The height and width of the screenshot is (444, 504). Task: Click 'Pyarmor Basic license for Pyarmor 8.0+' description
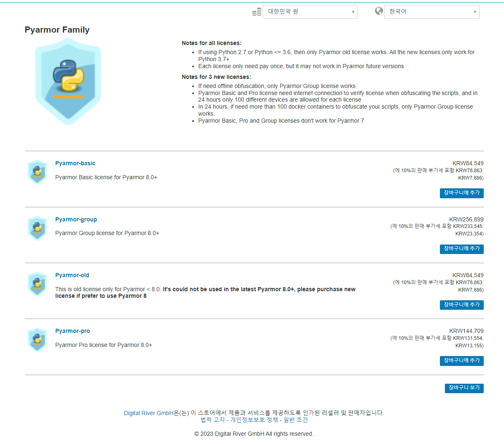106,177
